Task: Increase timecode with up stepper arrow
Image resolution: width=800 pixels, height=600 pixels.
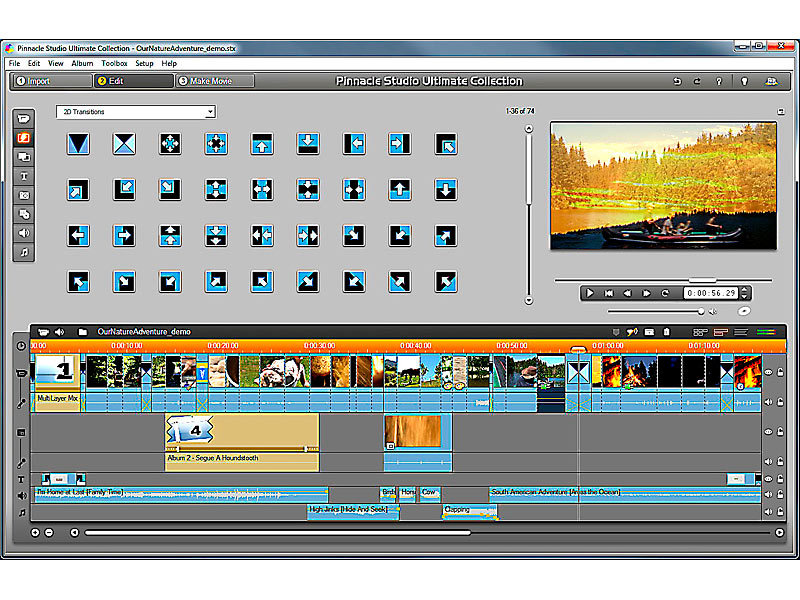Action: click(x=744, y=290)
